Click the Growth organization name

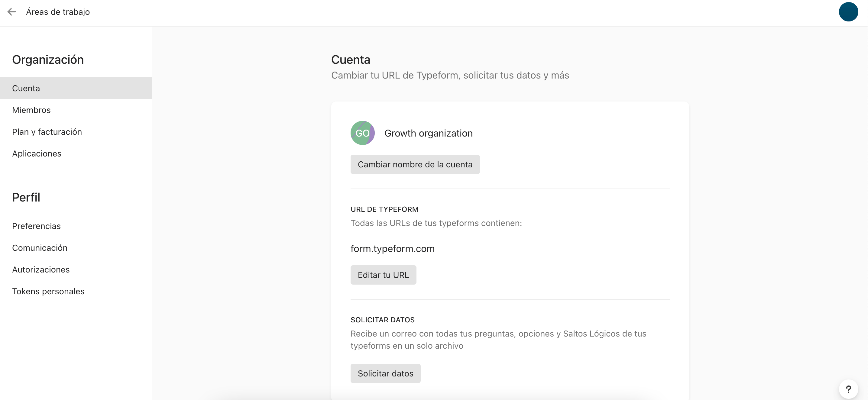(428, 133)
